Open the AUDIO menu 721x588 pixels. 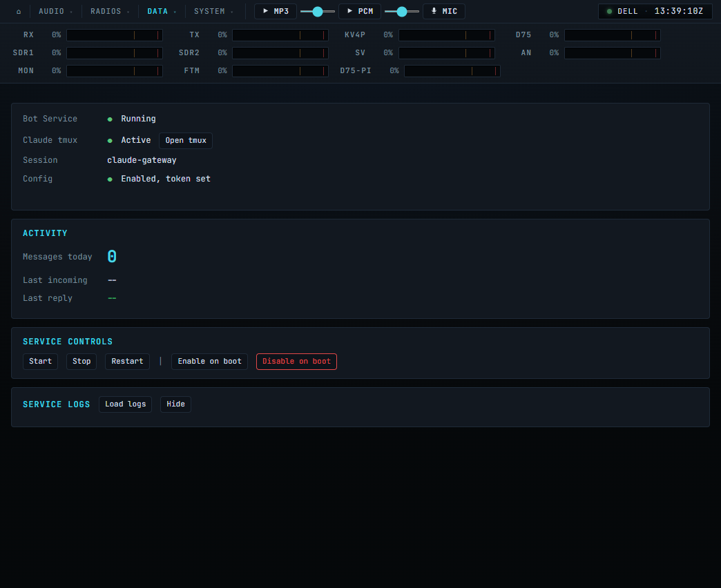55,12
